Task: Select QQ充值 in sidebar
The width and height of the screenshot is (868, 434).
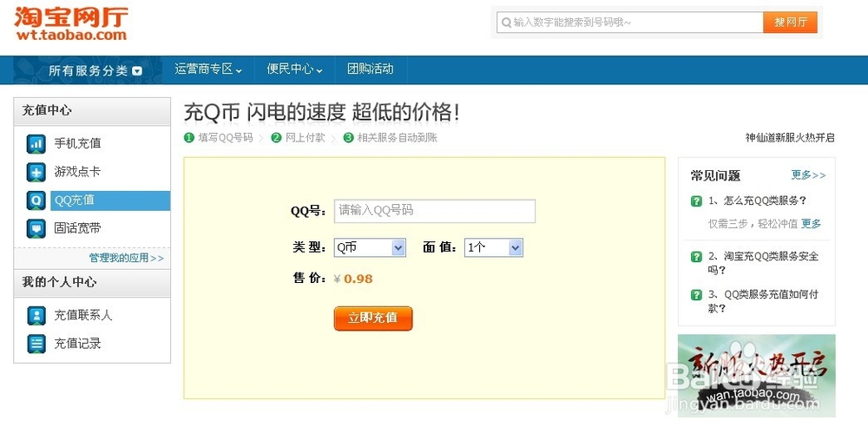Action: point(110,201)
